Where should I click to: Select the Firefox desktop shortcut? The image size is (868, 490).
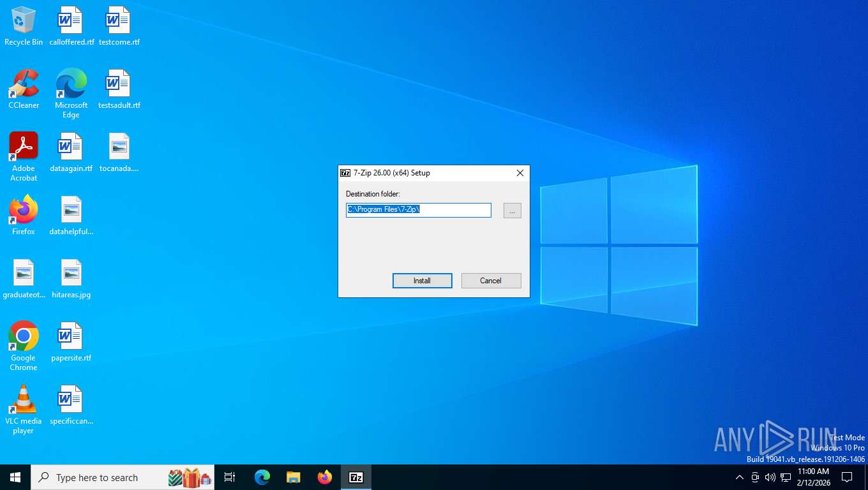[24, 216]
